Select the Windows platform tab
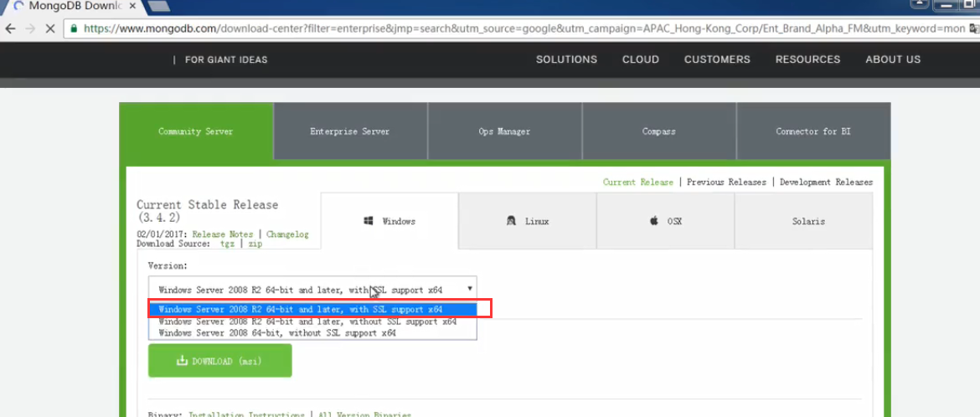The image size is (980, 417). (389, 221)
